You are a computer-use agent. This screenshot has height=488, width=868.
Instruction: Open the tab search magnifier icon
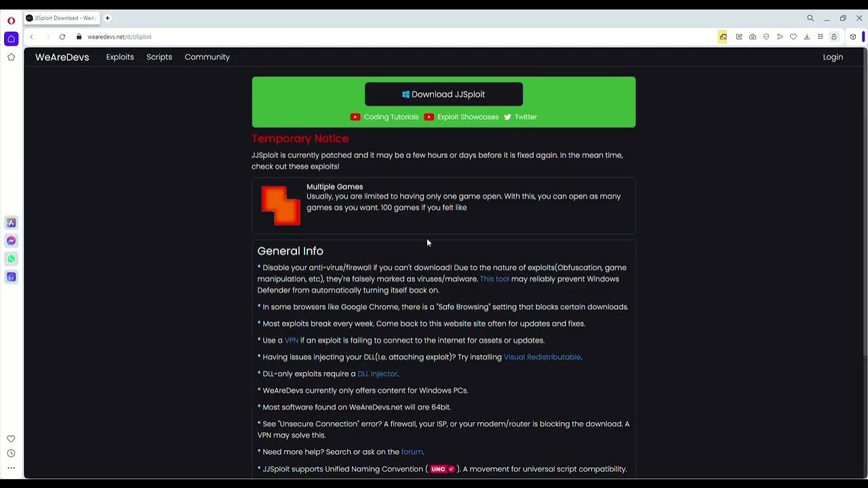[810, 18]
